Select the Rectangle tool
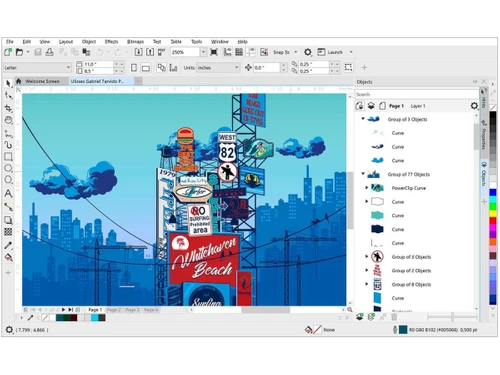The image size is (500, 375). 8,156
